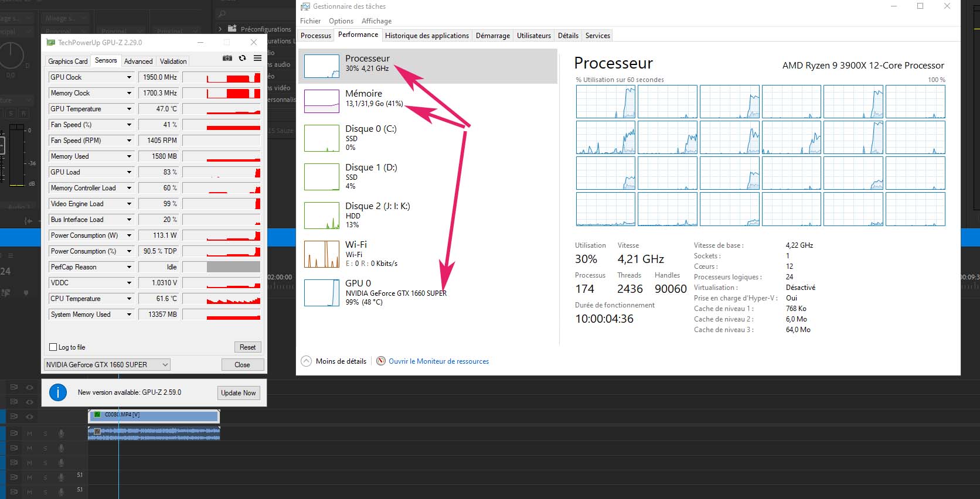Open the Services tab in Task Manager

coord(598,36)
